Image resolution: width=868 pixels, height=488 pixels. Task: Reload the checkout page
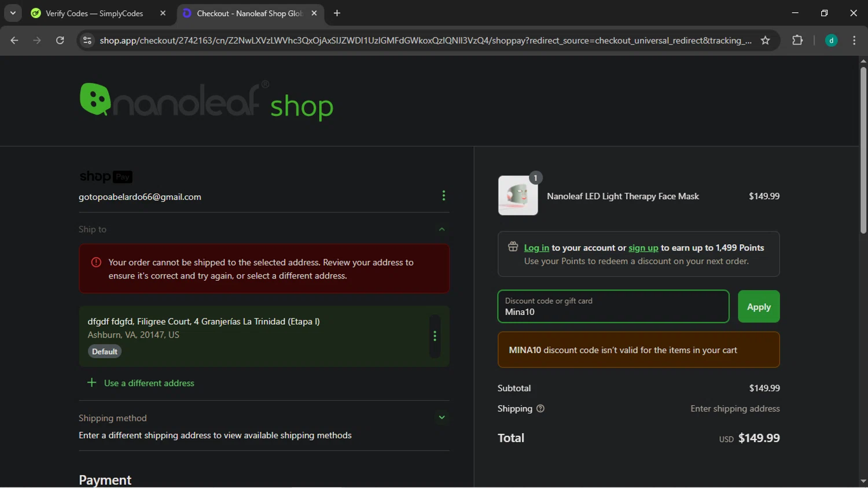click(x=60, y=41)
